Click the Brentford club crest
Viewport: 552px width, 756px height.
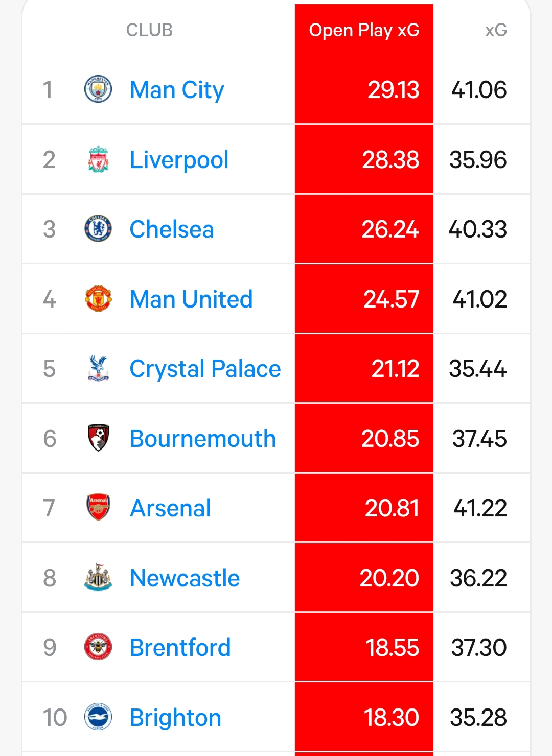pos(98,647)
